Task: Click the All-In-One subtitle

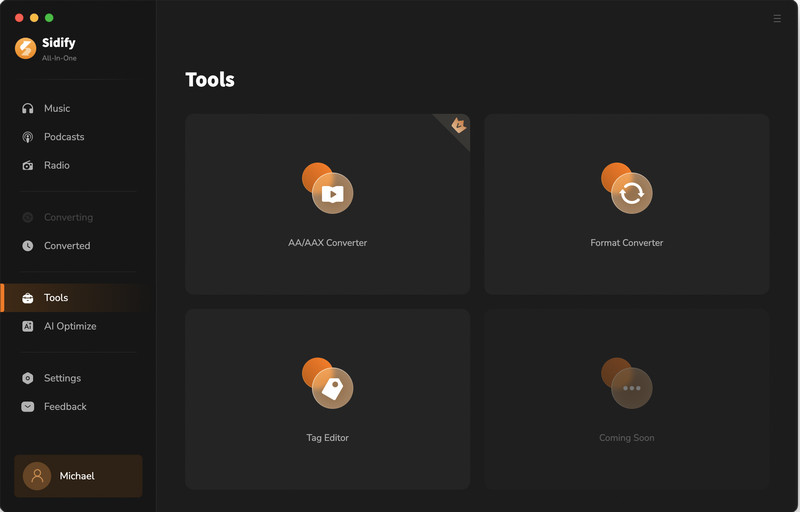Action: point(59,58)
